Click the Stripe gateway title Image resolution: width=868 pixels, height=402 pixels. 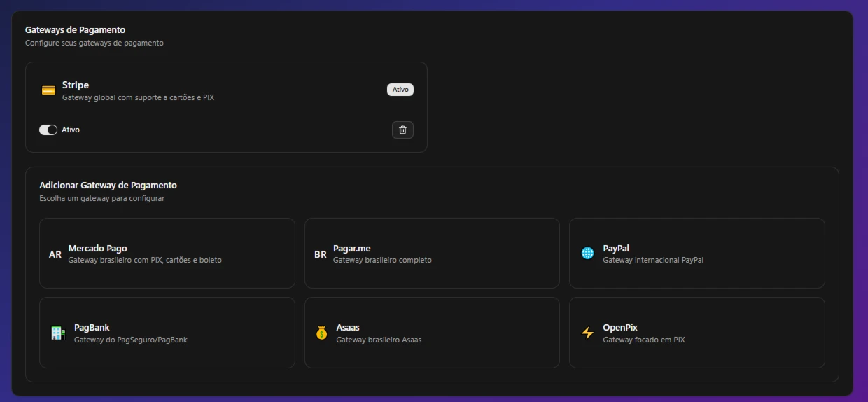(x=76, y=85)
